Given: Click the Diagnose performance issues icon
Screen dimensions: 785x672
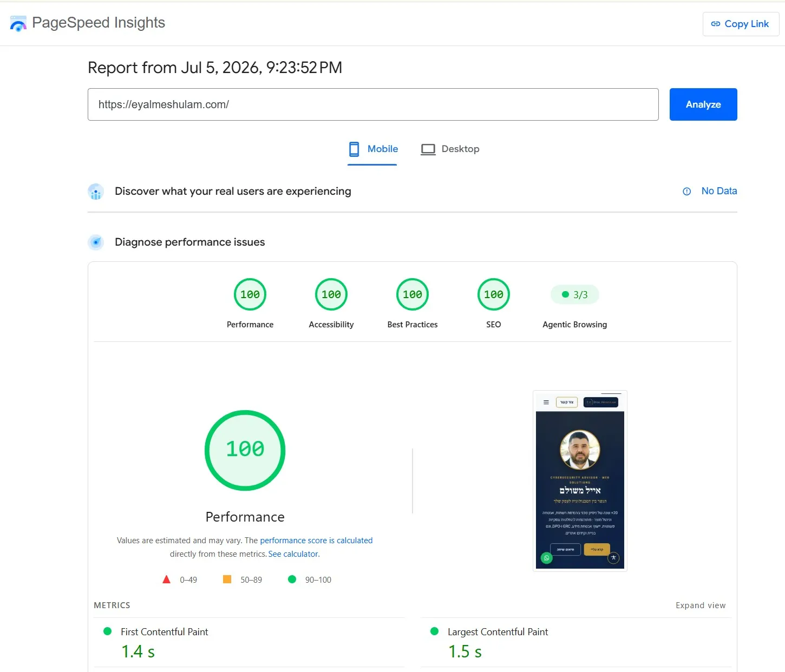Looking at the screenshot, I should coord(96,242).
